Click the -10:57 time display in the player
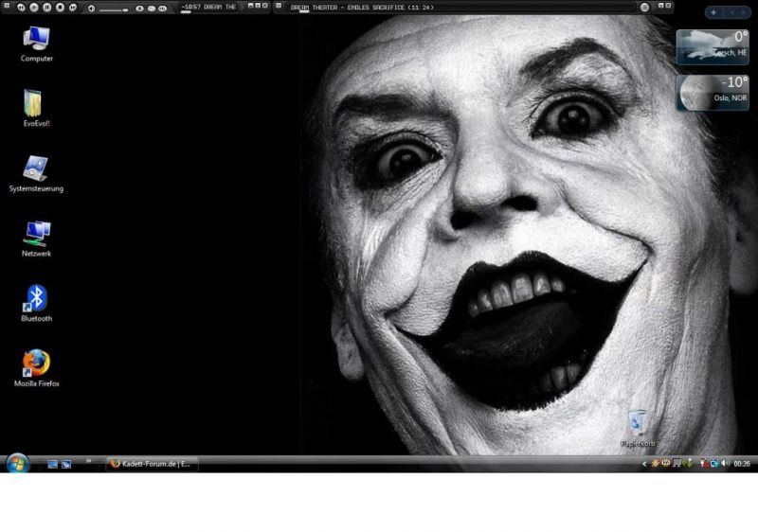 (190, 7)
